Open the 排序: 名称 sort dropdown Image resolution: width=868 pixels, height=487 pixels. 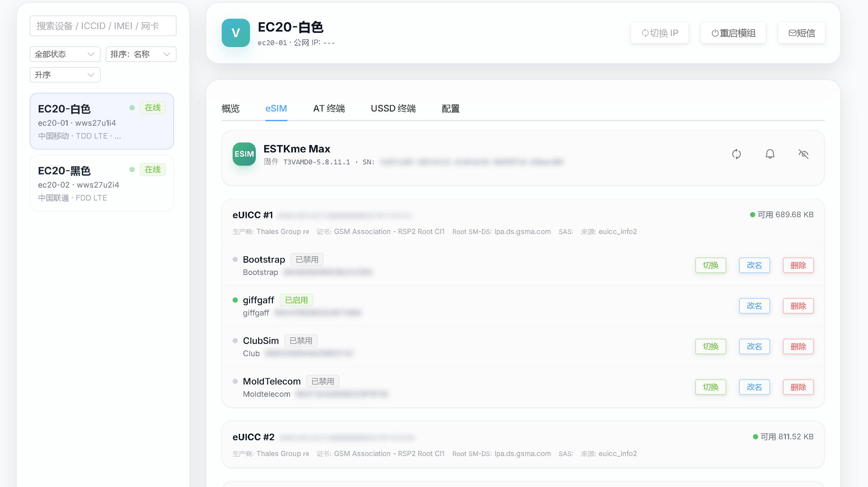pos(141,54)
